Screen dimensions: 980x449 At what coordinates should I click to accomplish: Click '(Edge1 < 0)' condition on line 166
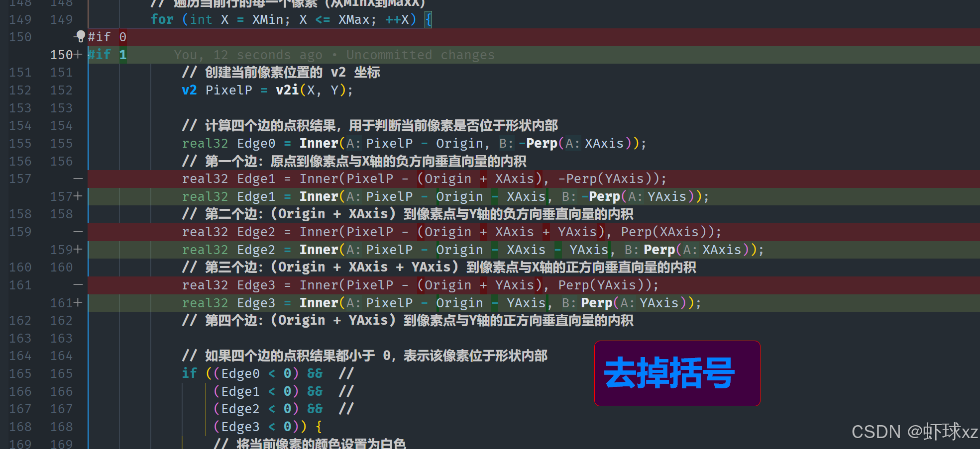pos(256,391)
